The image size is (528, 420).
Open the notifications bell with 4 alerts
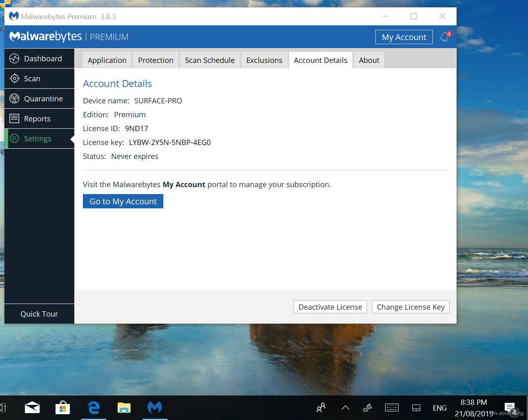click(x=445, y=37)
